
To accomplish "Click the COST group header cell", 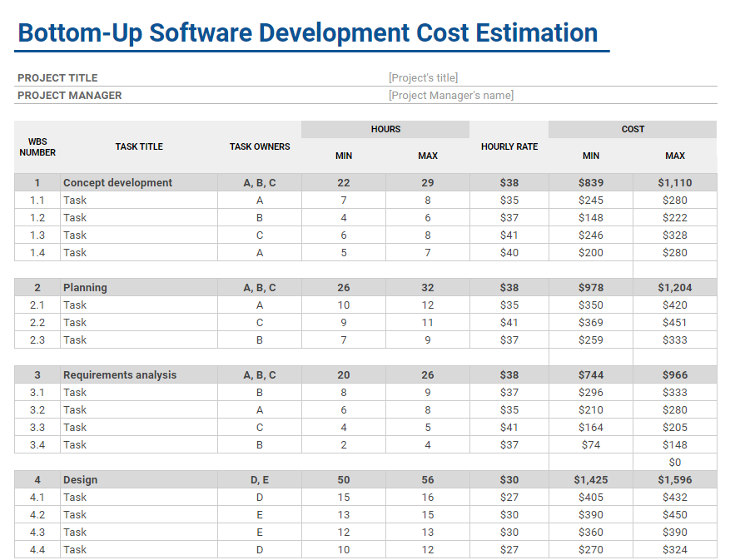I will [x=633, y=129].
